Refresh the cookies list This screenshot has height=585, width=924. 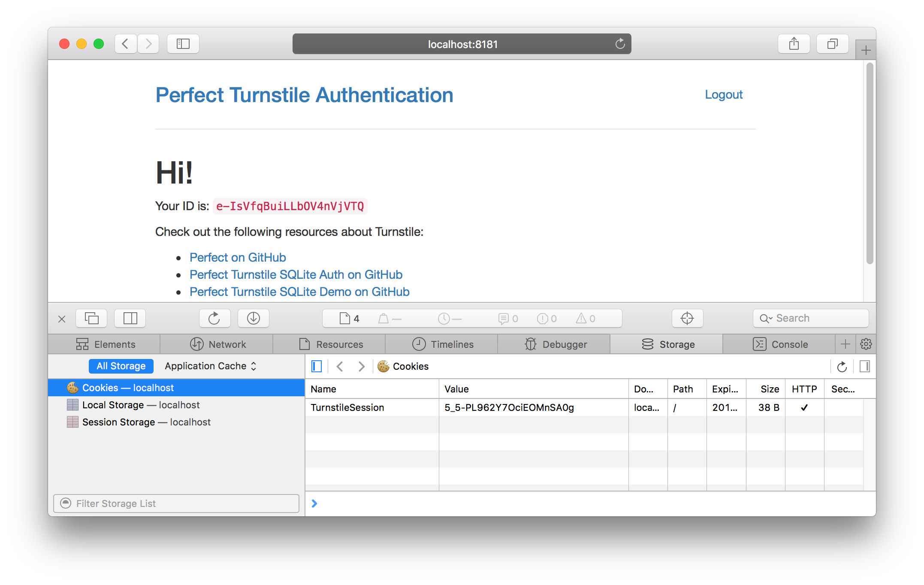(842, 367)
